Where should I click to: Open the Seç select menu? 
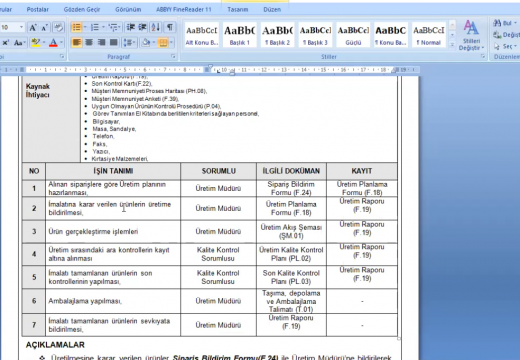[506, 46]
